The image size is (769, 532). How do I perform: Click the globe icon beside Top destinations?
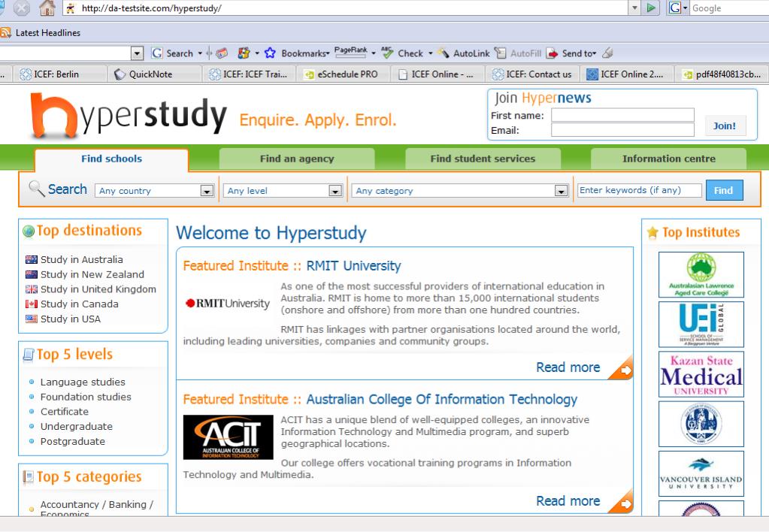(29, 231)
